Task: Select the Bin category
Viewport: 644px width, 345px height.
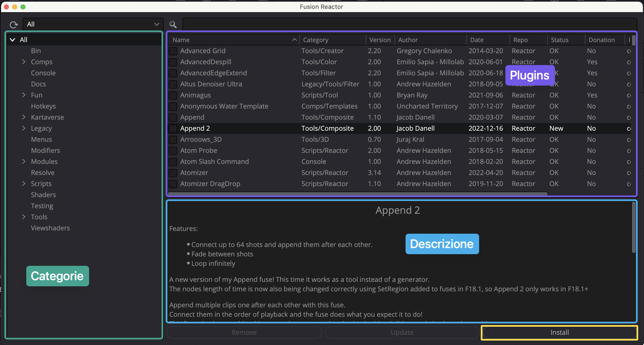Action: click(36, 51)
